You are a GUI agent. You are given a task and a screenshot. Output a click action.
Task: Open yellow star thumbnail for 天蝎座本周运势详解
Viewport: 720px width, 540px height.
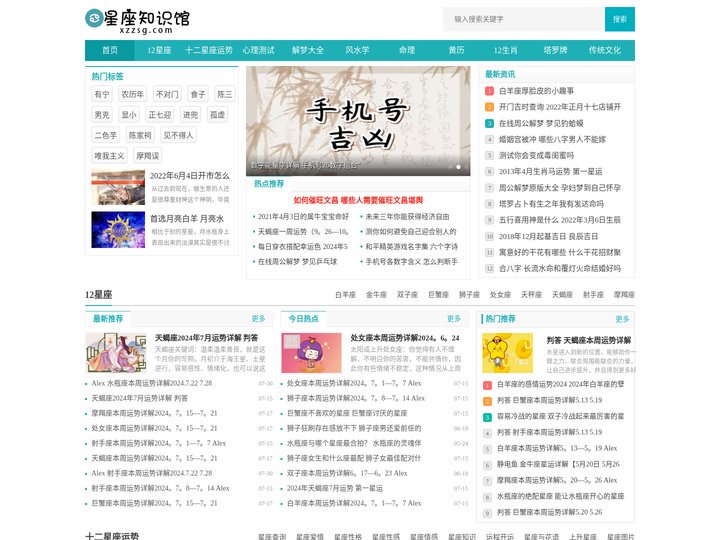pos(507,353)
